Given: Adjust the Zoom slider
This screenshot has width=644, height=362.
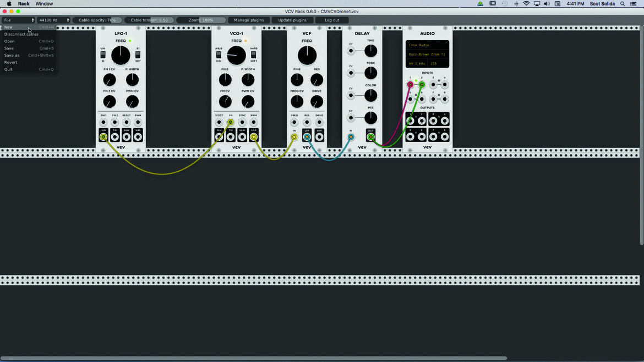Looking at the screenshot, I should pos(201,20).
